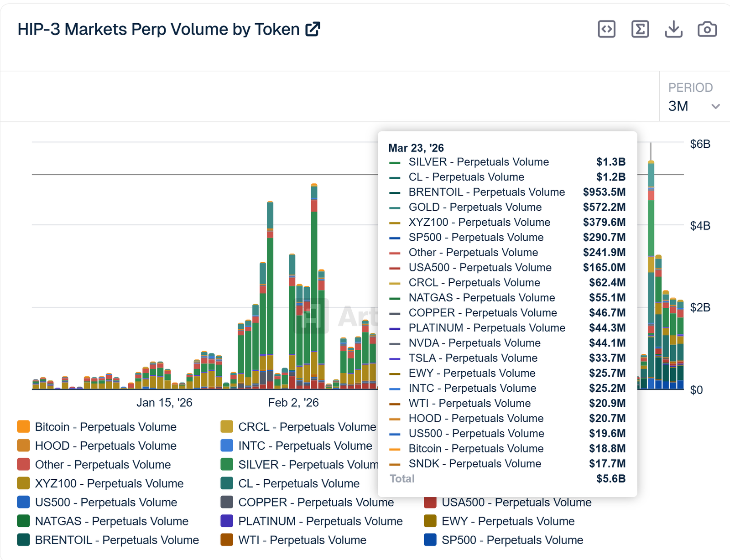Click the sigma summary statistics icon
This screenshot has height=560, width=730.
tap(640, 29)
